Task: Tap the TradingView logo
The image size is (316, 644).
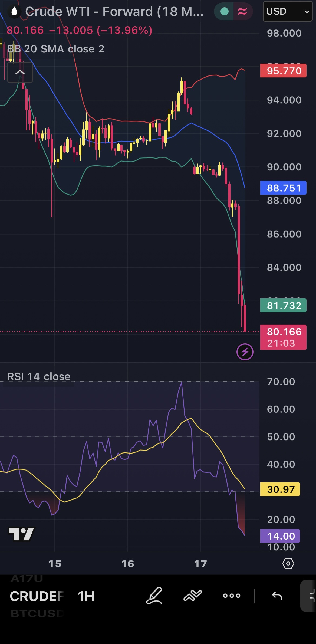Action: click(x=21, y=534)
